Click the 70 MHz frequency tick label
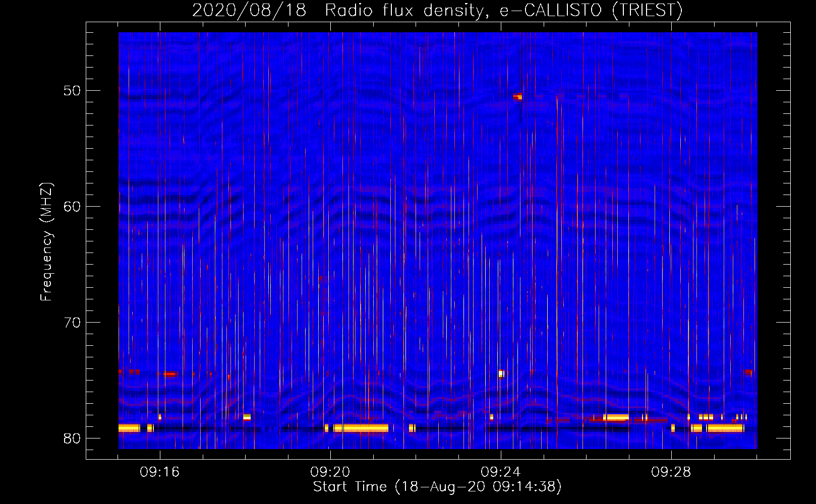816x504 pixels. coord(72,323)
